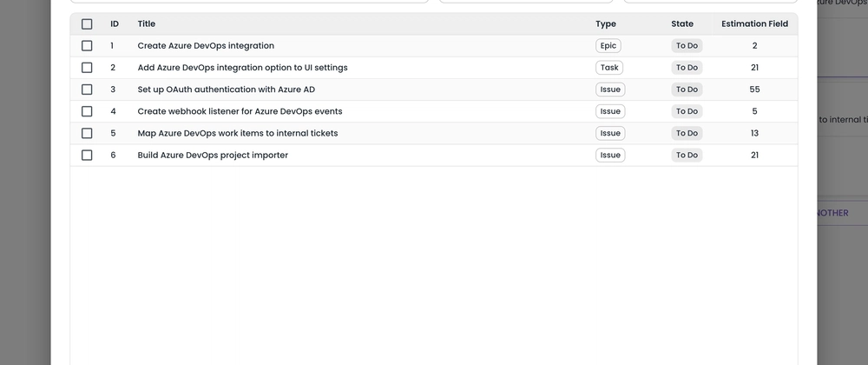Click Issue badge in project importer row
Screen dimensions: 868x365
(x=610, y=155)
